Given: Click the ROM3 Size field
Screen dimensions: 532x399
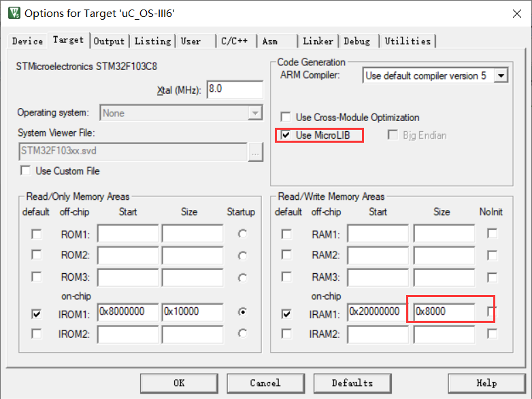Looking at the screenshot, I should pyautogui.click(x=193, y=277).
